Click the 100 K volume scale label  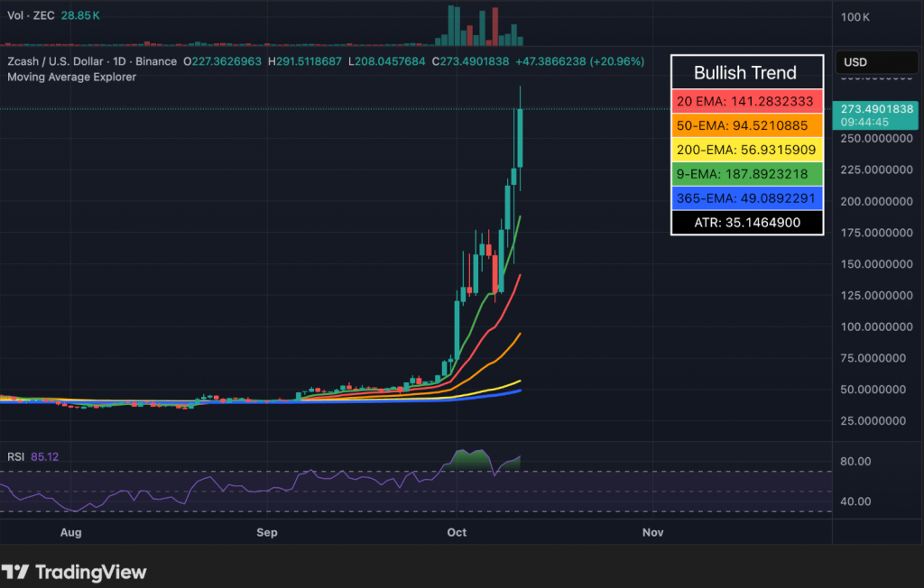855,17
